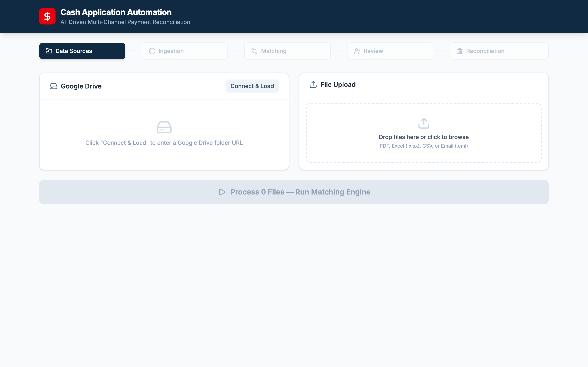Click the red dollar sign logo icon

tap(47, 16)
